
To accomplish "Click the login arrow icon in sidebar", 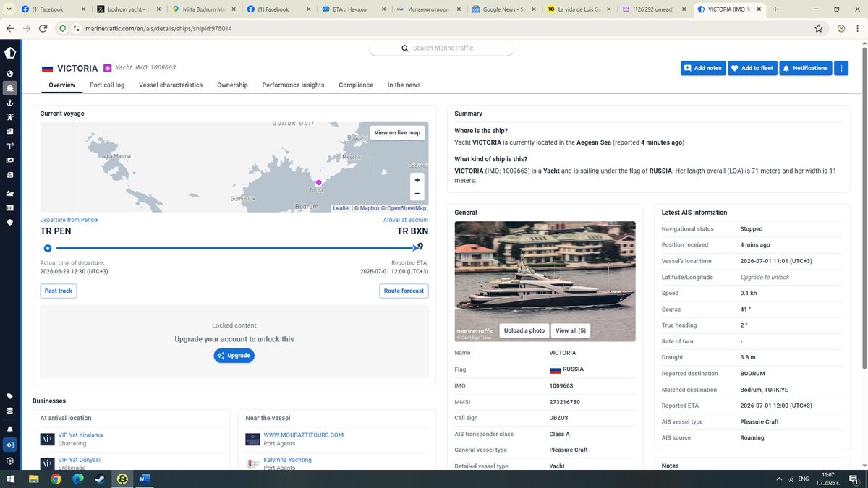I will coord(10,445).
